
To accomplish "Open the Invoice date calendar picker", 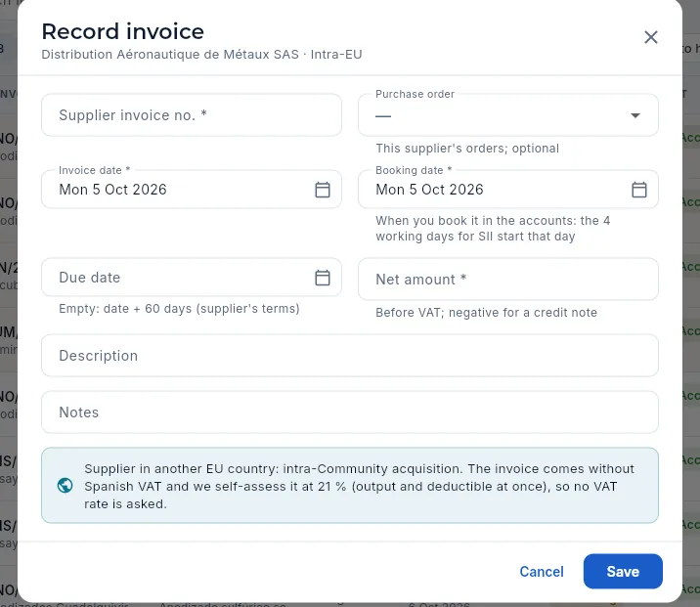I will pos(323,190).
